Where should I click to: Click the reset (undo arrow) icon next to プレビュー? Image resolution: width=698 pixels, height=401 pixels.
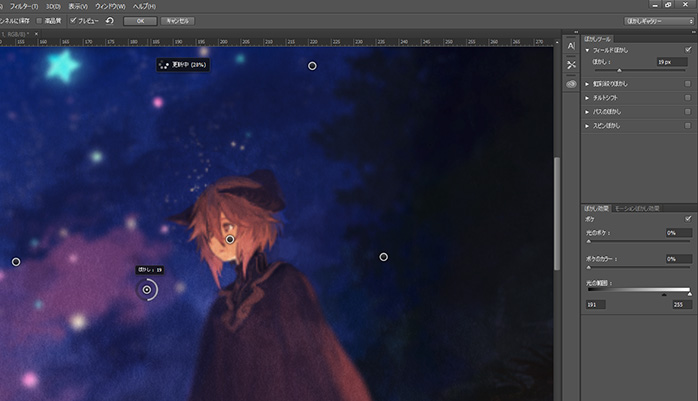(x=110, y=21)
